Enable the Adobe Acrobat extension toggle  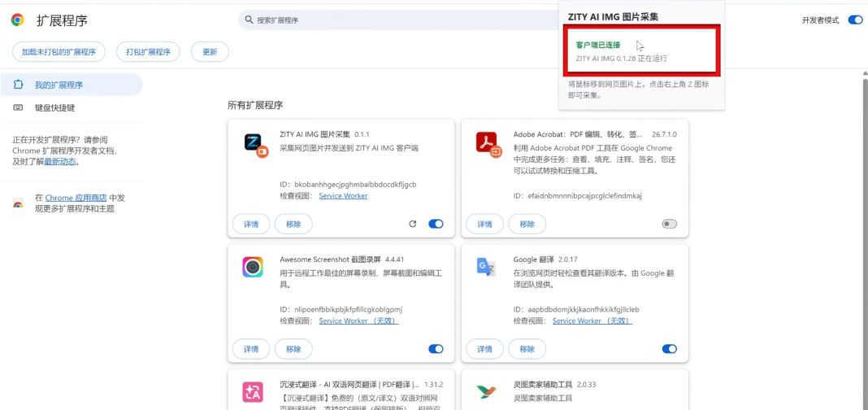(669, 224)
